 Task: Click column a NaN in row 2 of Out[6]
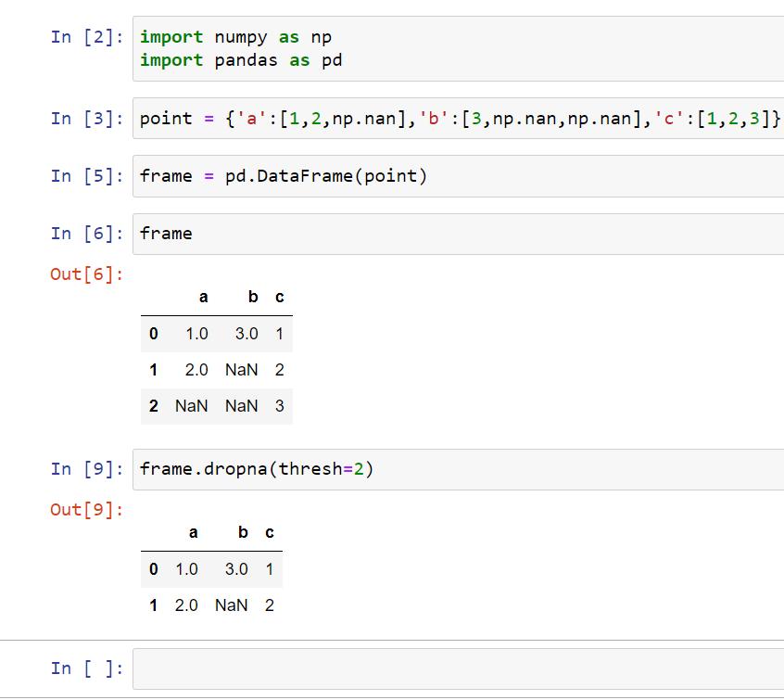click(192, 406)
